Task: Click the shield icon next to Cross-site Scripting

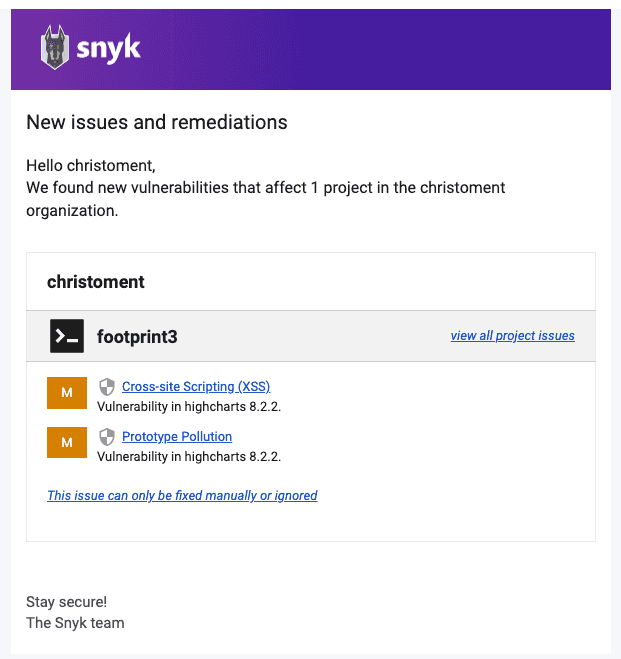Action: (x=107, y=386)
